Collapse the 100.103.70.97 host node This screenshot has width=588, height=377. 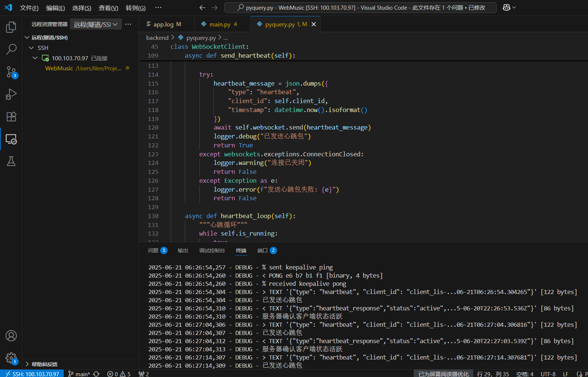[35, 58]
